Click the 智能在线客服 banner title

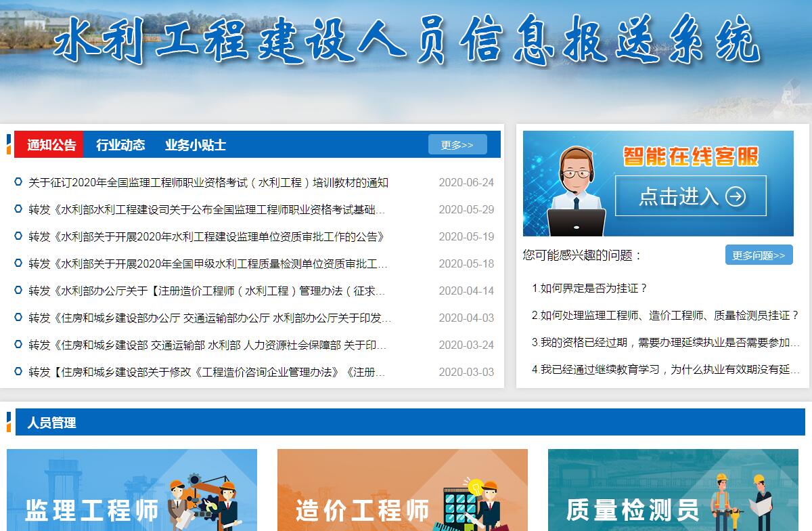tap(690, 156)
